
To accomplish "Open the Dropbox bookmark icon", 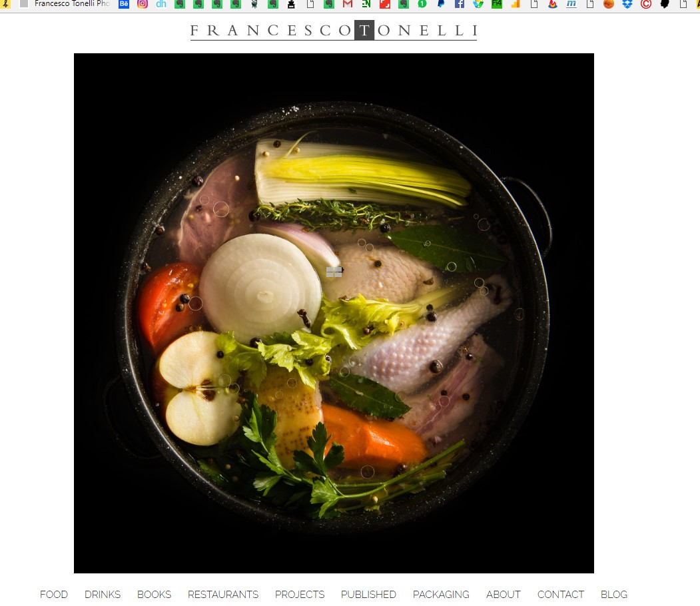I will (x=627, y=4).
